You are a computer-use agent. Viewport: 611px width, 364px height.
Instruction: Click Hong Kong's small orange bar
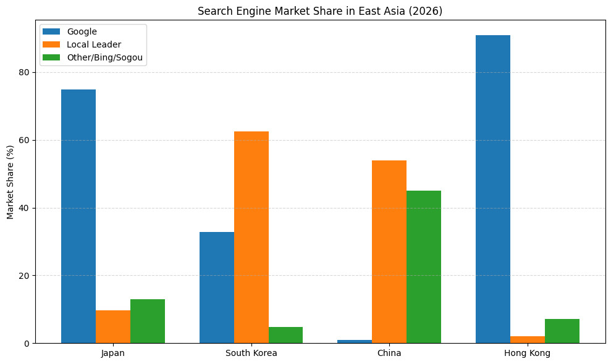click(527, 341)
